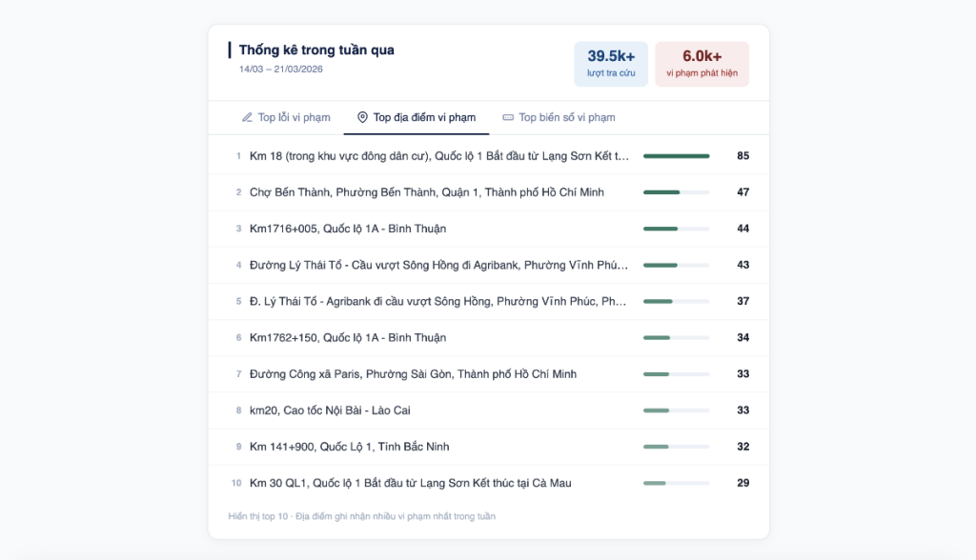Open Km 30 QL1 Quốc lộ 1 entry
Image resolution: width=976 pixels, height=560 pixels.
410,483
